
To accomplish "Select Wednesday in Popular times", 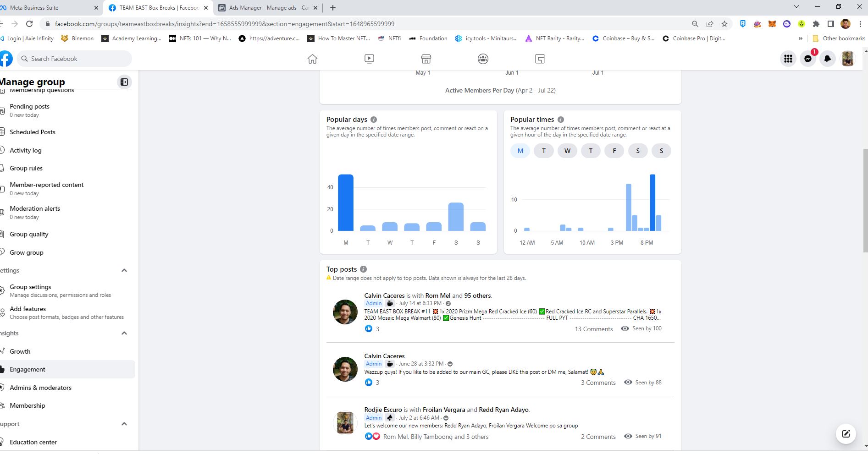I will click(567, 151).
